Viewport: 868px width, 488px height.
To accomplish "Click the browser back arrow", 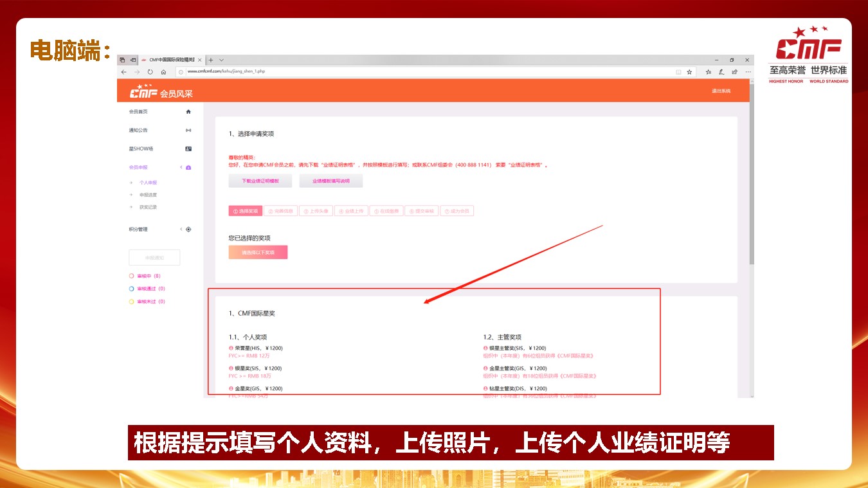I will 124,72.
